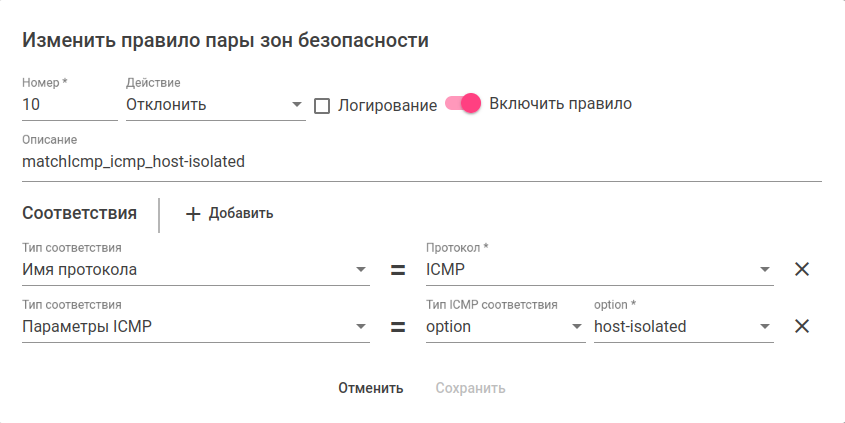Disable the Включить правило switch
This screenshot has width=845, height=423.
464,103
